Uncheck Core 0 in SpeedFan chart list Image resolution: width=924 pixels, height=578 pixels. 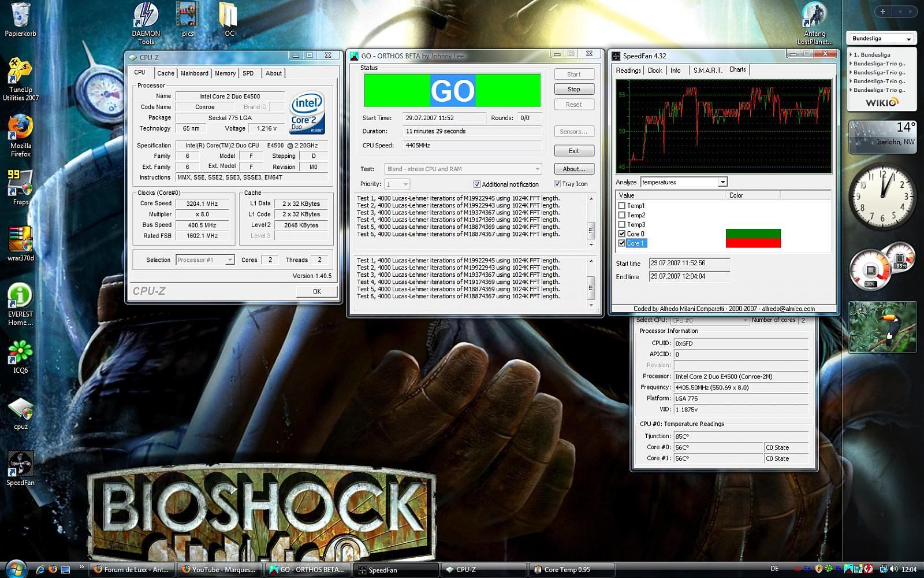(621, 234)
